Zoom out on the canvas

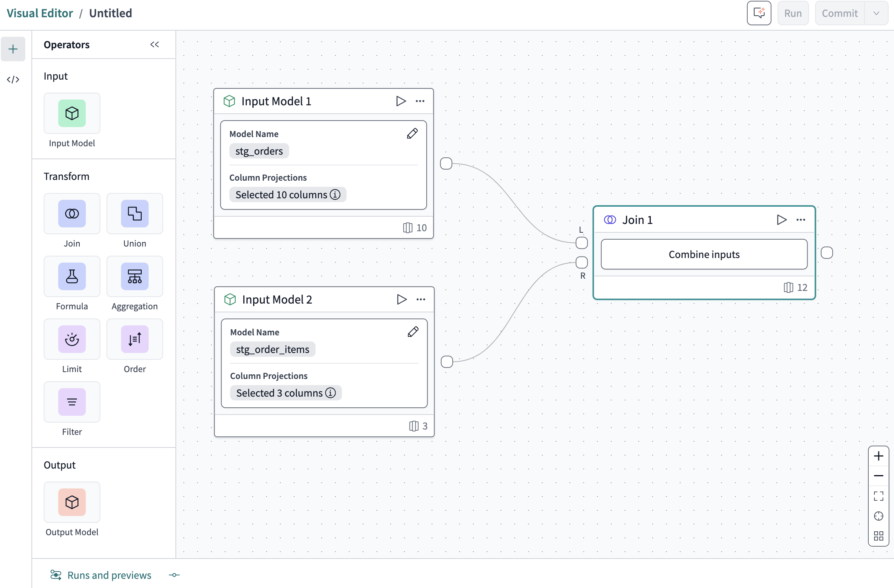coord(879,475)
